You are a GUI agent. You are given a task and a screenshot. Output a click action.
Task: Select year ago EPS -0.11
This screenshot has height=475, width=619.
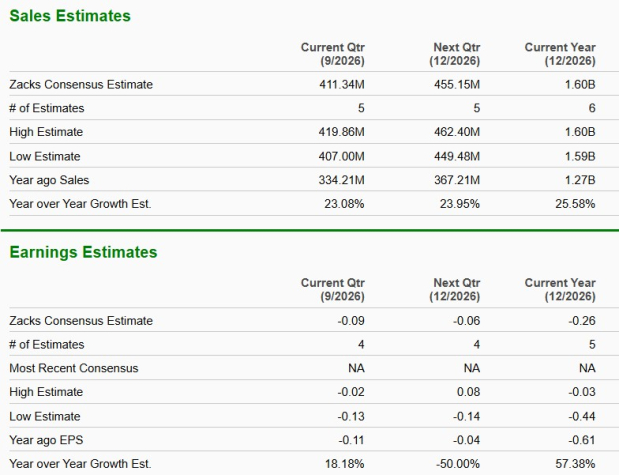tap(351, 440)
